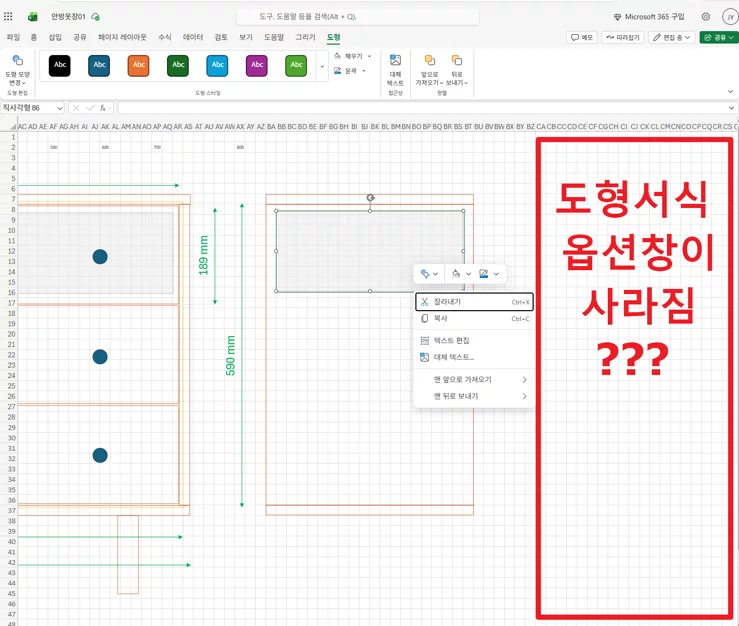Click the search box 도구, 도움말 등을 검색
The image size is (739, 626).
pos(358,16)
